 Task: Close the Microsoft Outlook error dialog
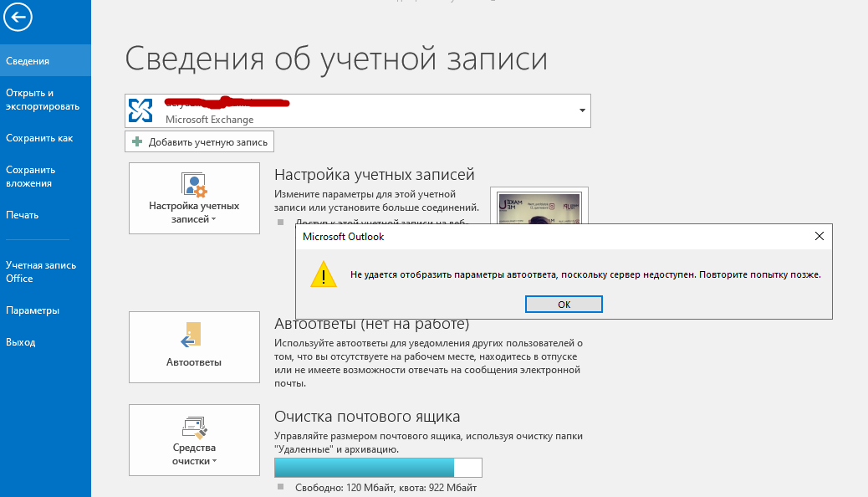(819, 237)
